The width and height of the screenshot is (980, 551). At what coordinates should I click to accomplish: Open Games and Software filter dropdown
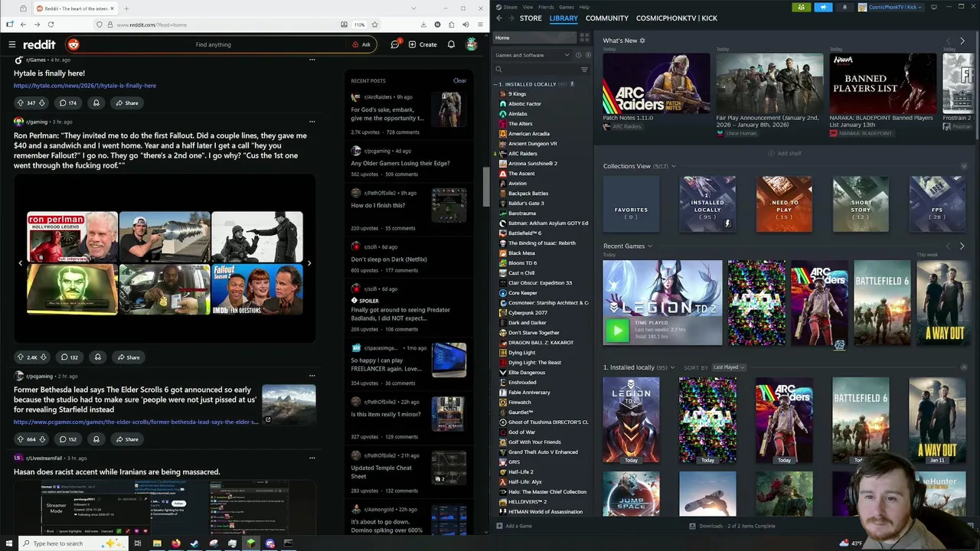pos(533,55)
